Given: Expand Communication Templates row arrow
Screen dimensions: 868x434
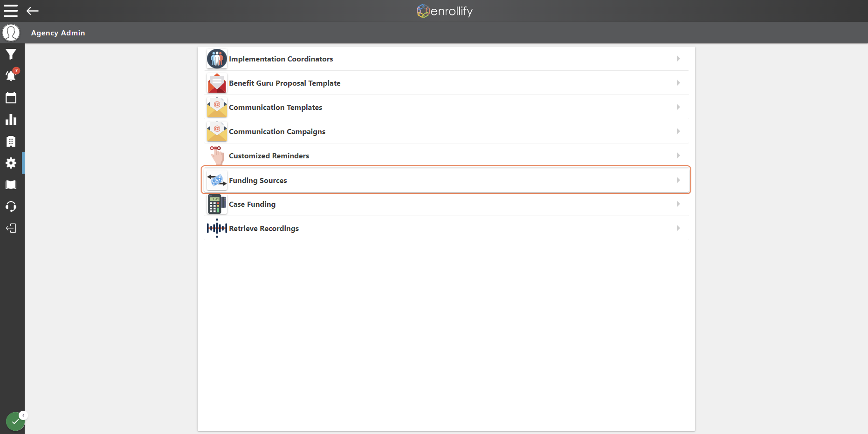Looking at the screenshot, I should point(678,107).
